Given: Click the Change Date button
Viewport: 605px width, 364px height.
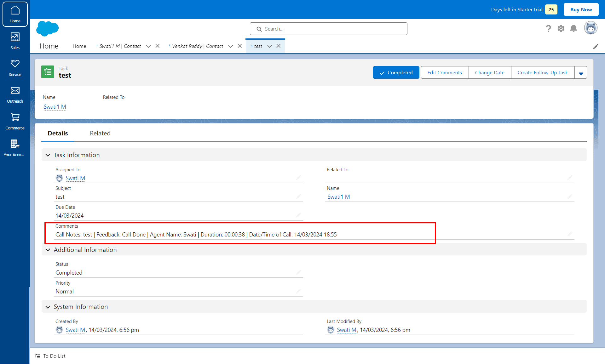Looking at the screenshot, I should coord(490,73).
